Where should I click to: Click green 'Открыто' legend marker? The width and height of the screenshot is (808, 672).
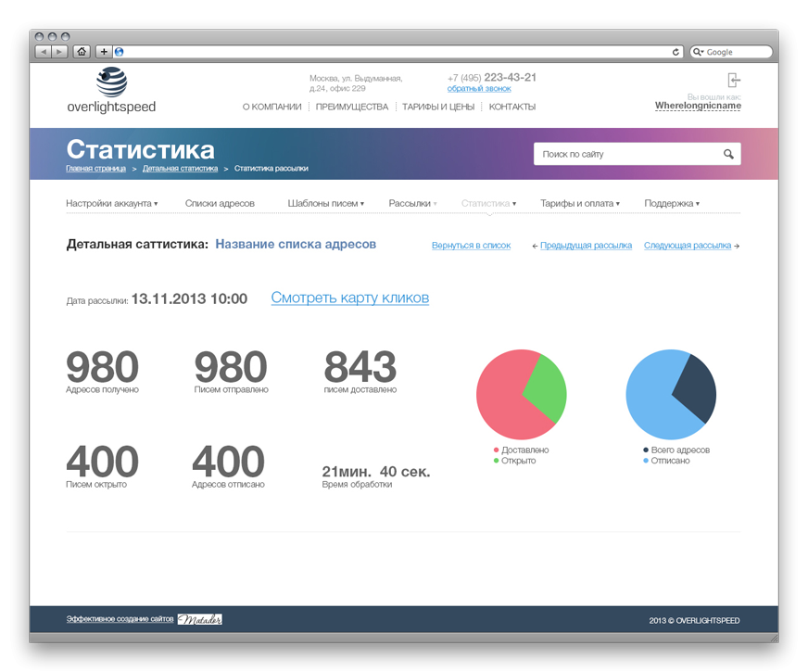point(497,461)
